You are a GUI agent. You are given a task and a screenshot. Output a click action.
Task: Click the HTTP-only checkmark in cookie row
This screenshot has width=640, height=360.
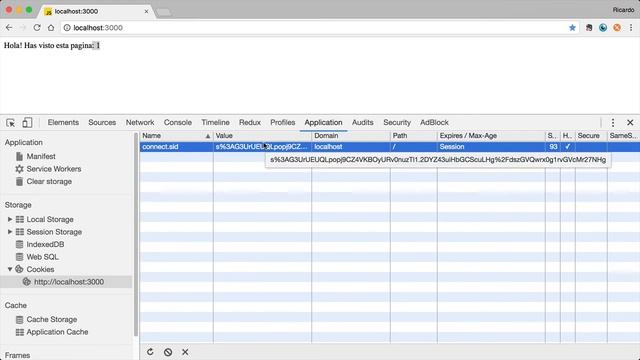pyautogui.click(x=568, y=147)
